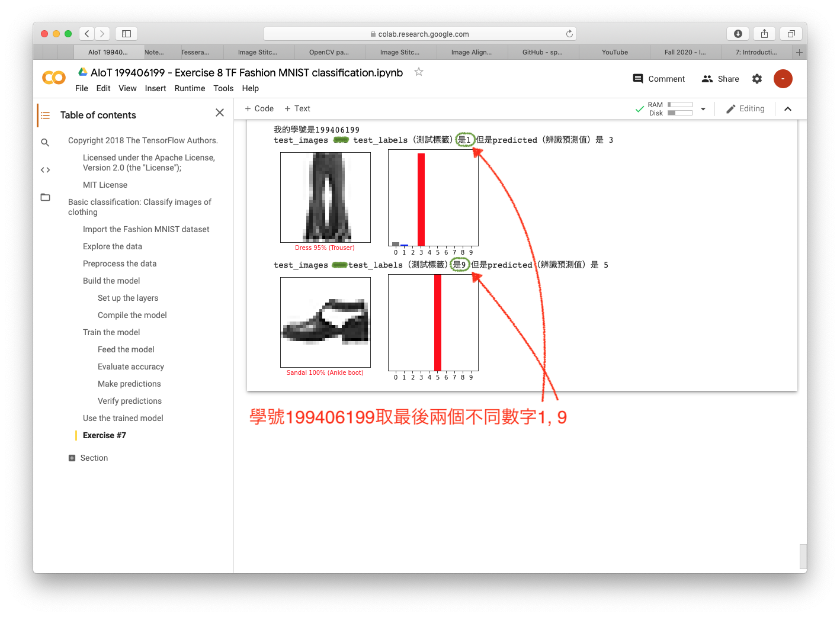Collapse the header with the chevron
This screenshot has height=617, width=840.
(788, 109)
